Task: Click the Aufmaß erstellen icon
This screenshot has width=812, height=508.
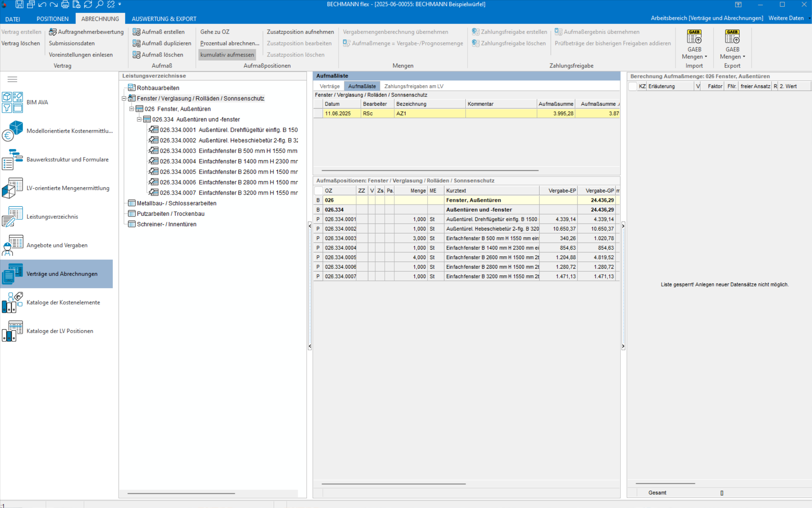Action: 136,32
